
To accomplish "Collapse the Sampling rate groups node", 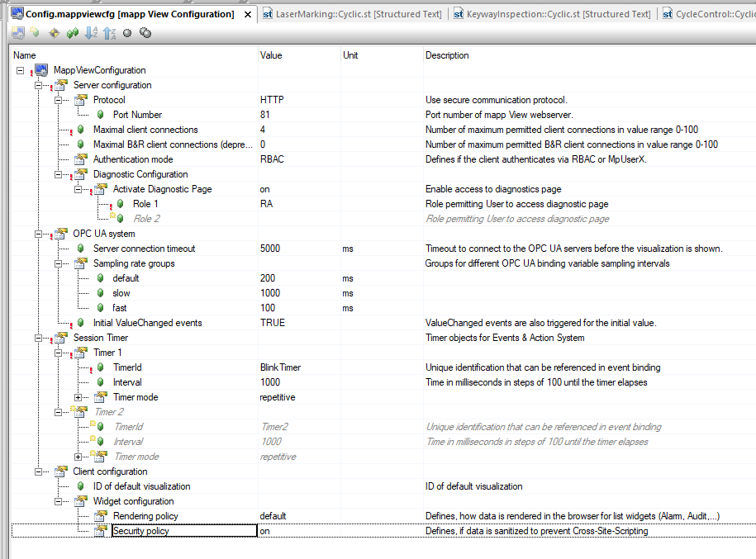I will (59, 263).
